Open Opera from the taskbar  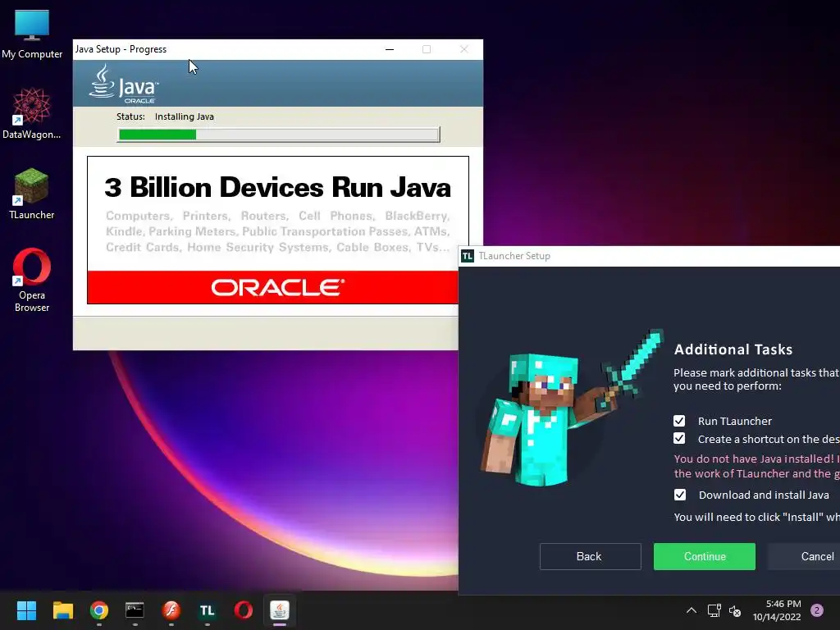click(243, 610)
